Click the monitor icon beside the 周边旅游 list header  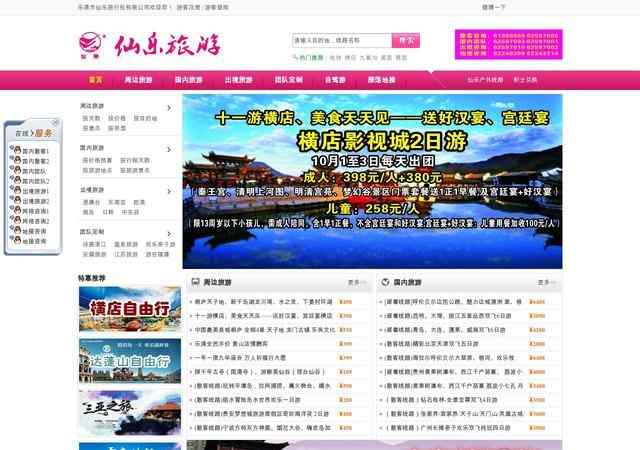point(196,282)
